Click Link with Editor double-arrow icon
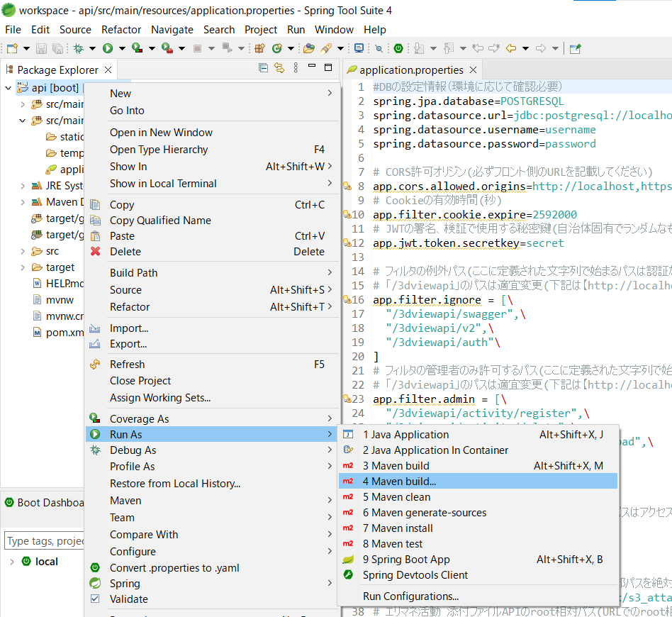672x617 pixels. pos(279,68)
